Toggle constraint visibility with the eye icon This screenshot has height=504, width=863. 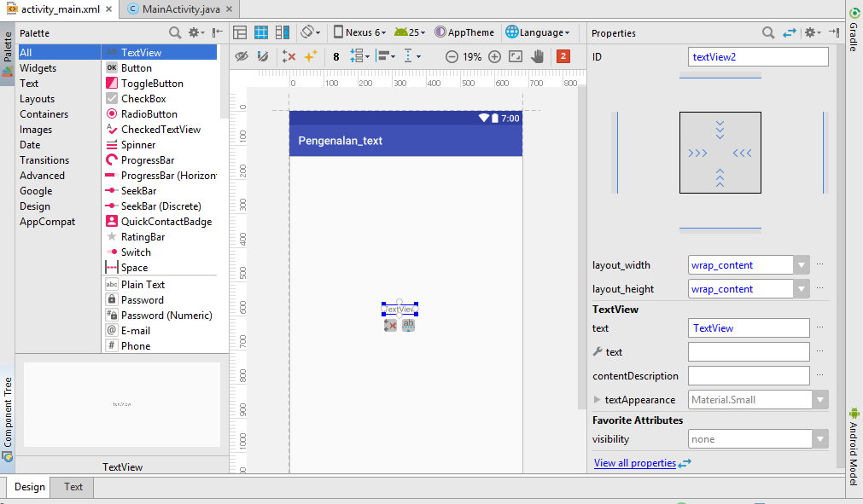tap(242, 56)
